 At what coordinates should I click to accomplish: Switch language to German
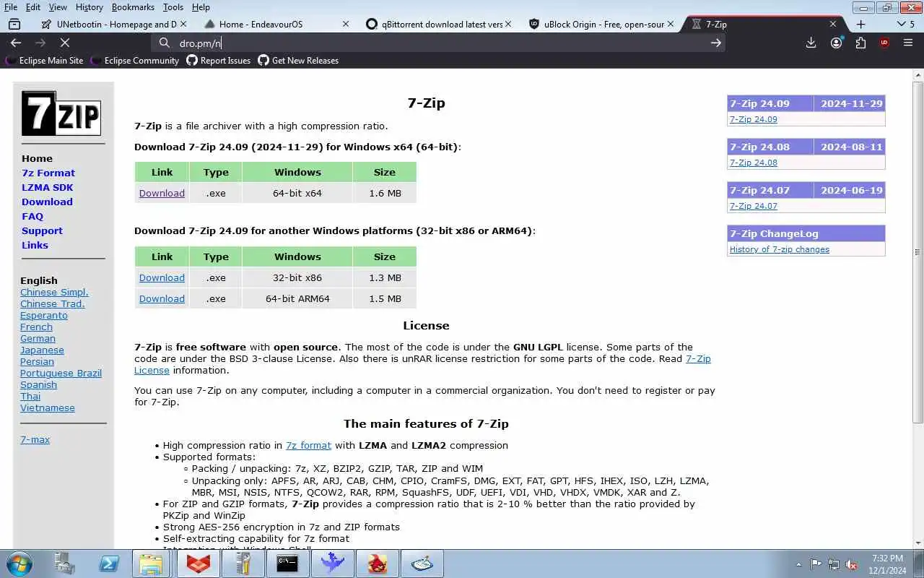click(x=38, y=339)
